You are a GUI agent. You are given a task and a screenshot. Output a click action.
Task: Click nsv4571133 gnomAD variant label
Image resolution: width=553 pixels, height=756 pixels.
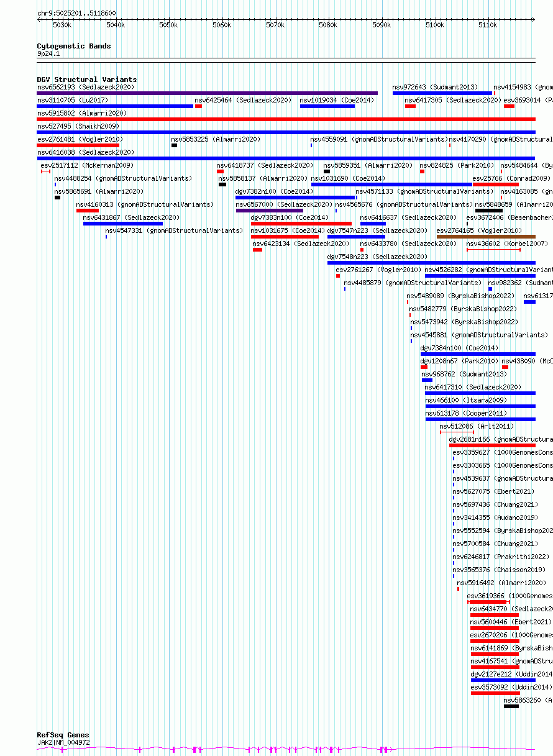point(424,191)
